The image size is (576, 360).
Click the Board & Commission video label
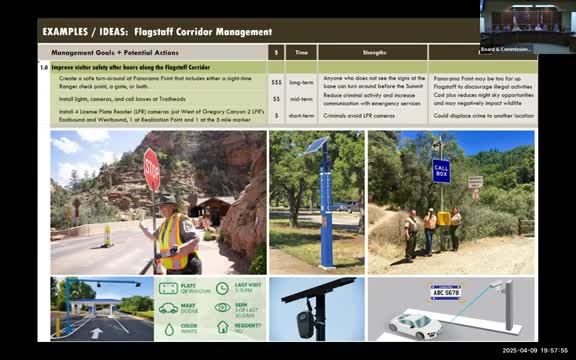pos(506,49)
